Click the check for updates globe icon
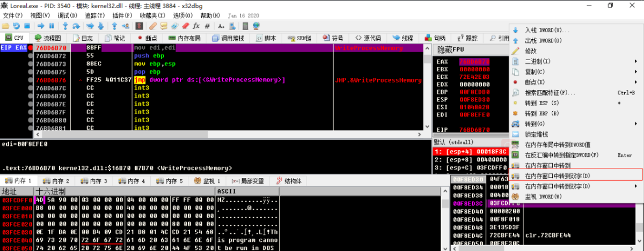The height and width of the screenshot is (251, 644). pyautogui.click(x=257, y=26)
